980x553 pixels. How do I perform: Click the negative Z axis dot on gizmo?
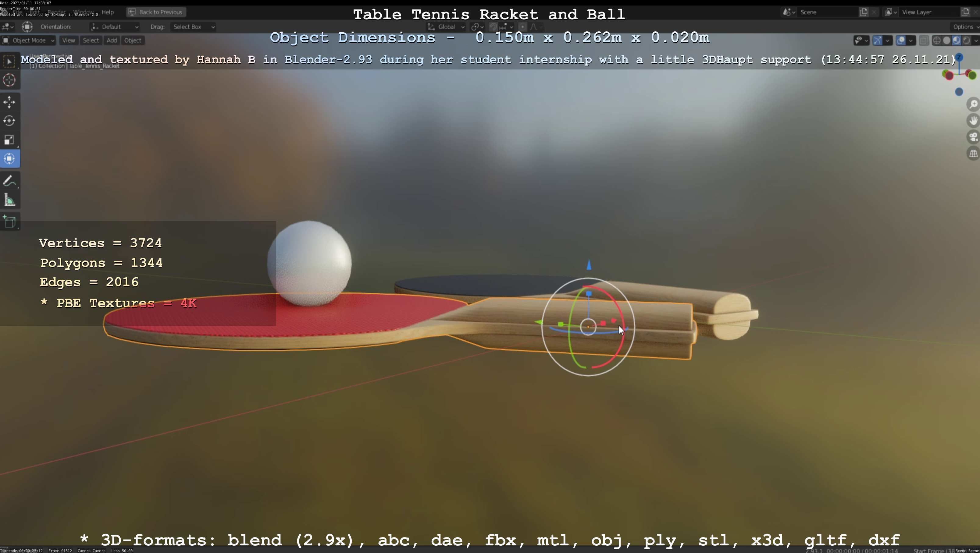pyautogui.click(x=959, y=92)
